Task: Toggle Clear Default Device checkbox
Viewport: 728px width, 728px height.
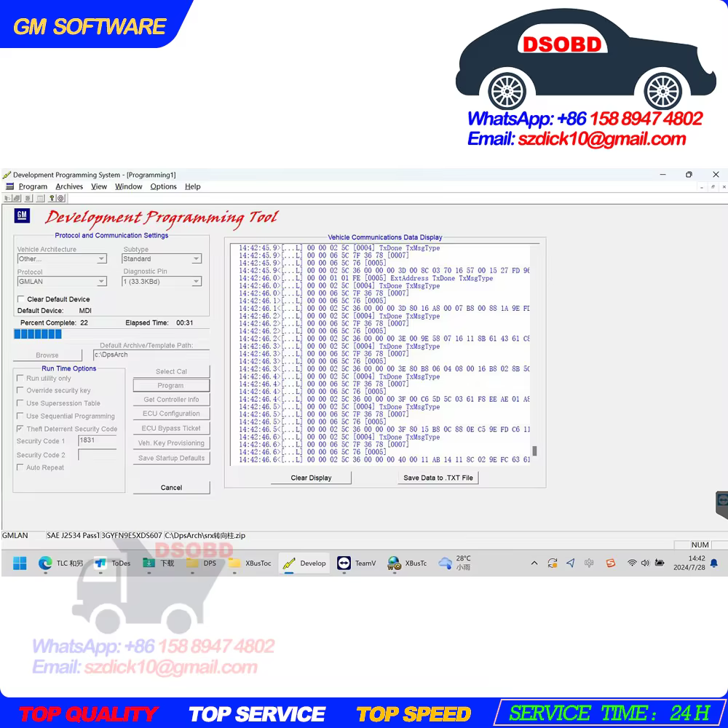Action: 21,299
